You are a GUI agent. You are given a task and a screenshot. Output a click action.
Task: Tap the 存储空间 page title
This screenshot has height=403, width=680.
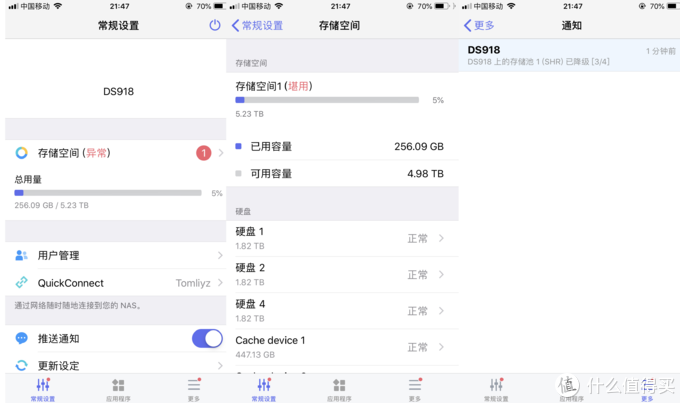coord(339,26)
